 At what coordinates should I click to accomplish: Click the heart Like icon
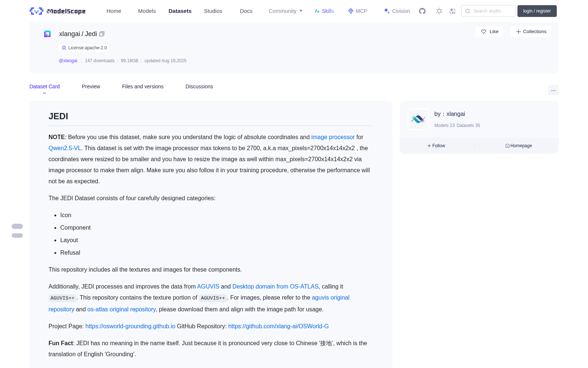(484, 32)
